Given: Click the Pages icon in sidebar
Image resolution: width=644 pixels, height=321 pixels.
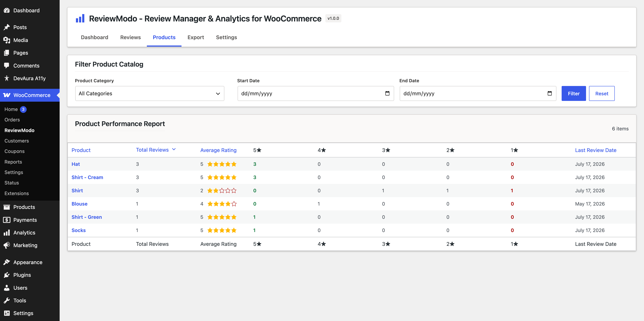Looking at the screenshot, I should (7, 53).
